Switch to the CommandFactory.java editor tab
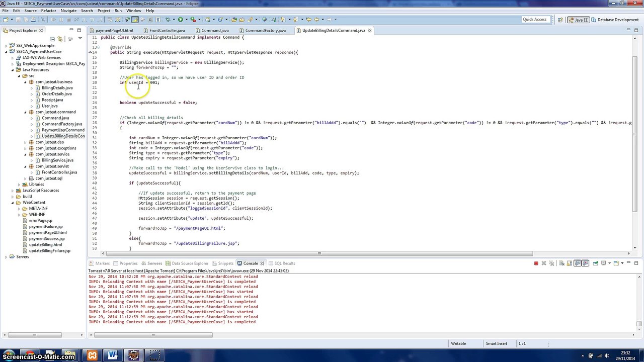 (x=265, y=31)
